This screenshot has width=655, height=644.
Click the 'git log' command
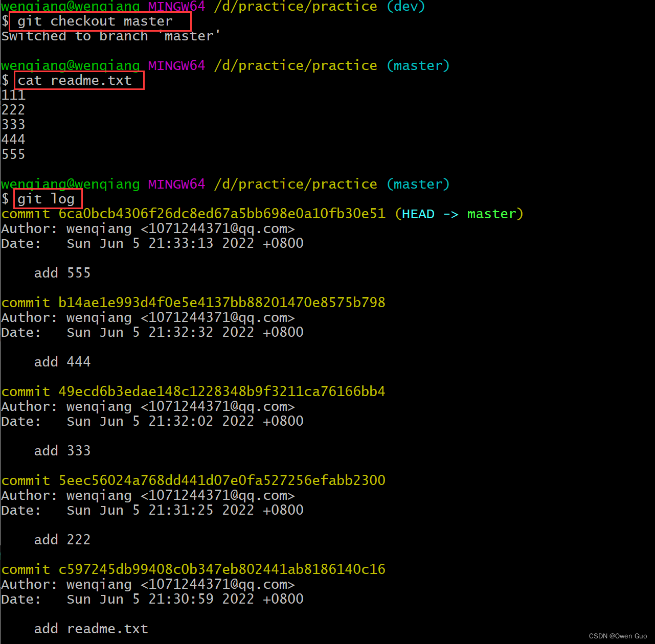pos(46,199)
